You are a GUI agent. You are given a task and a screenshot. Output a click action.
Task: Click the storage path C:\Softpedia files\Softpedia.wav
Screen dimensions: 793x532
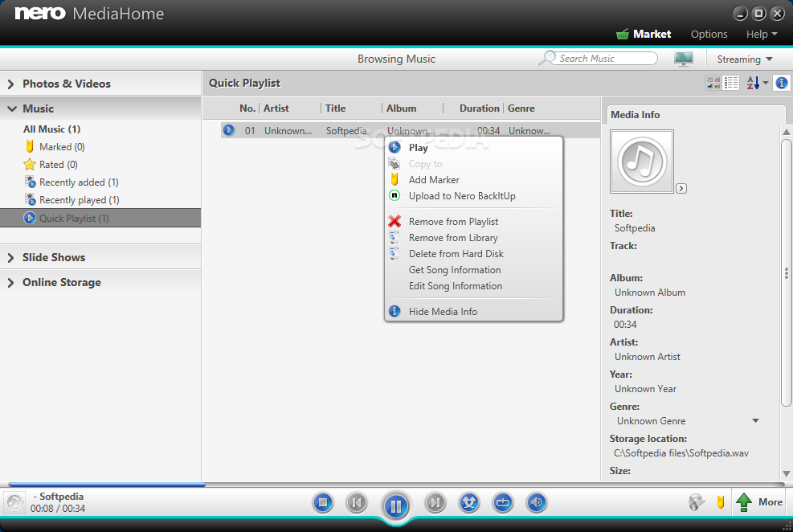[x=681, y=453]
